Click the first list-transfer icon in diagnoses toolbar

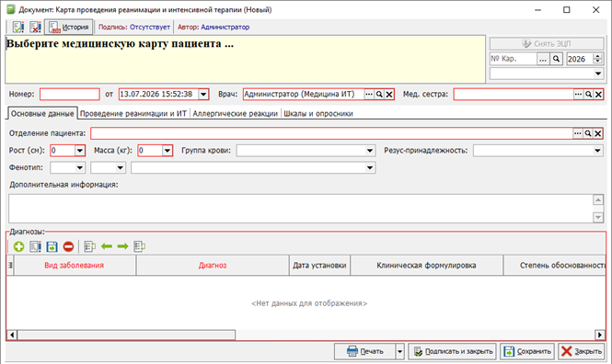pyautogui.click(x=90, y=246)
